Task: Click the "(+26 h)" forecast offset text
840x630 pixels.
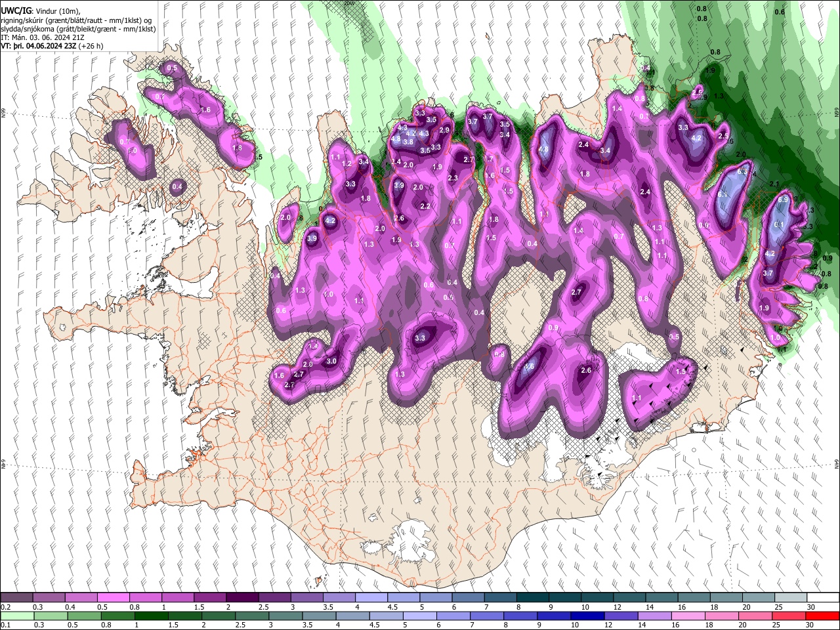Action: (91, 46)
